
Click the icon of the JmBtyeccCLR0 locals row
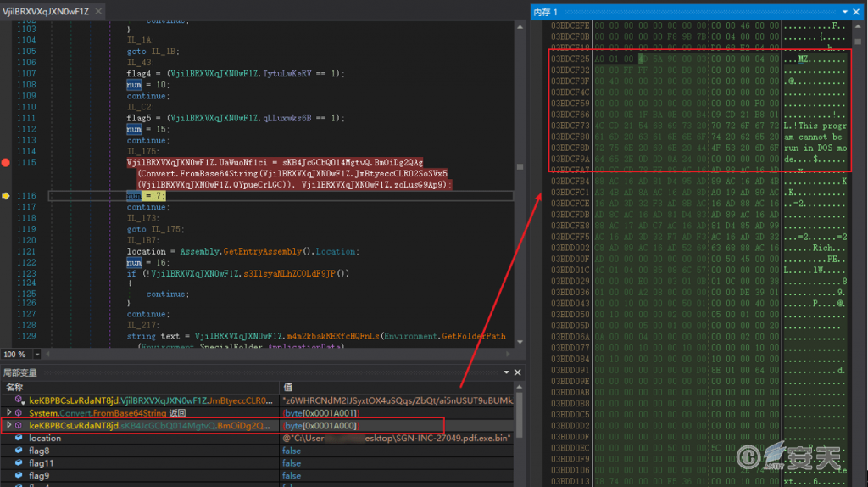tap(19, 400)
